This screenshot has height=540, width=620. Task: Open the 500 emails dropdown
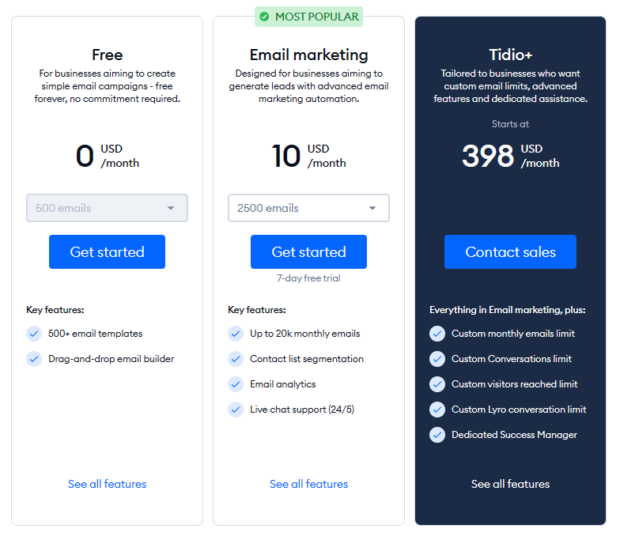(107, 208)
